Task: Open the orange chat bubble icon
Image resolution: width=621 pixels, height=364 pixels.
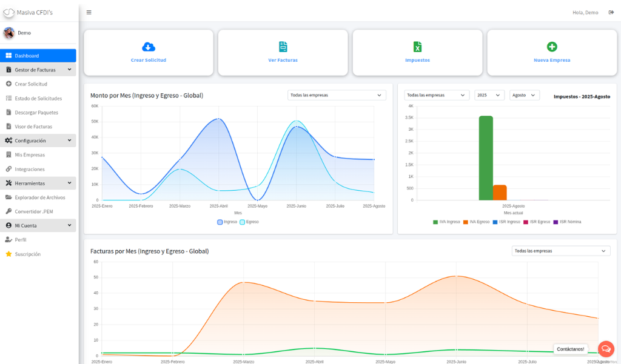Action: (605, 349)
